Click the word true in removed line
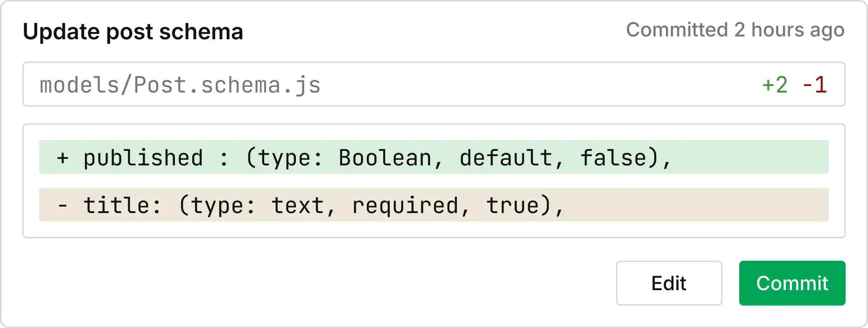868x328 pixels. pos(512,206)
